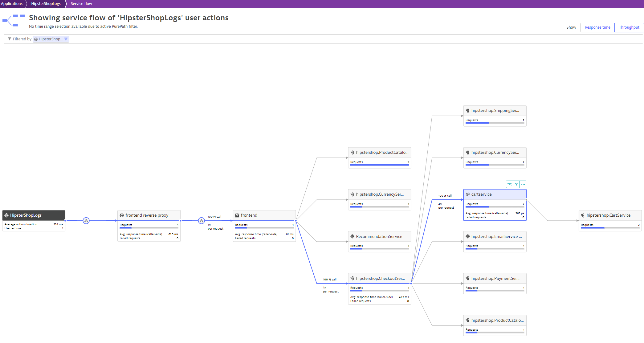The width and height of the screenshot is (644, 343).
Task: Click 'User actions' row on HipsterShopLogs
Action: tap(34, 228)
